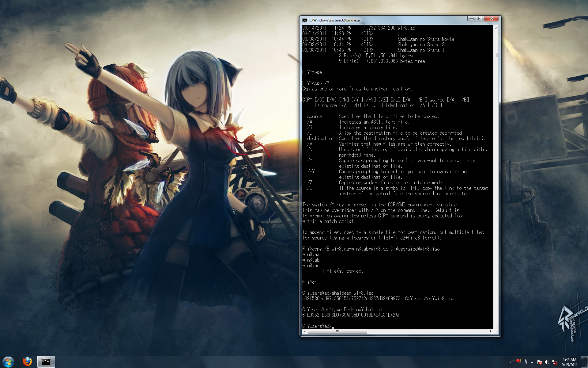The height and width of the screenshot is (368, 588).
Task: Click the cmd.exe taskbar button
Action: 46,362
